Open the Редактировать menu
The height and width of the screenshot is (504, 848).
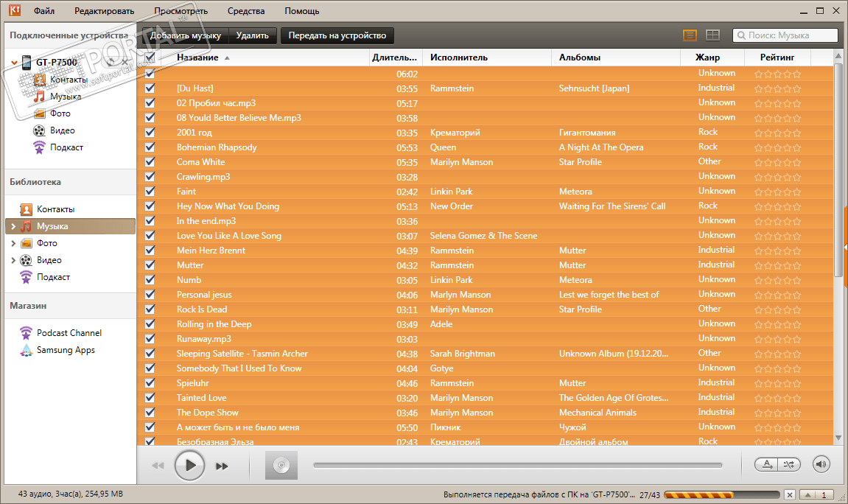click(x=105, y=11)
